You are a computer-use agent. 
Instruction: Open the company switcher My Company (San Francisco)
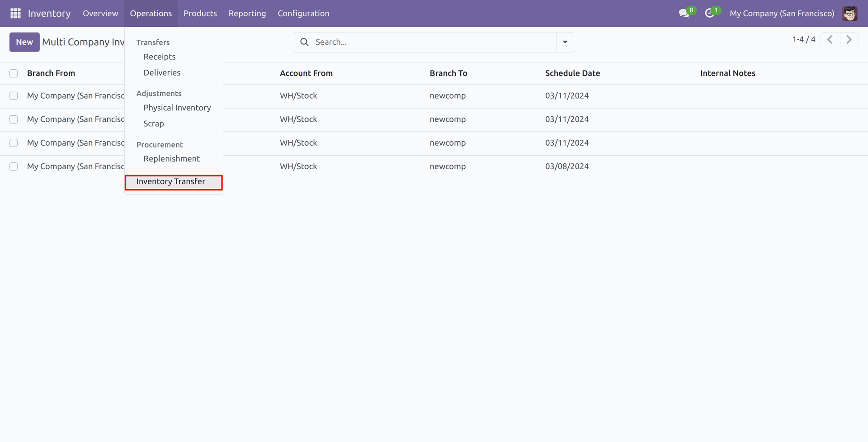pos(782,14)
